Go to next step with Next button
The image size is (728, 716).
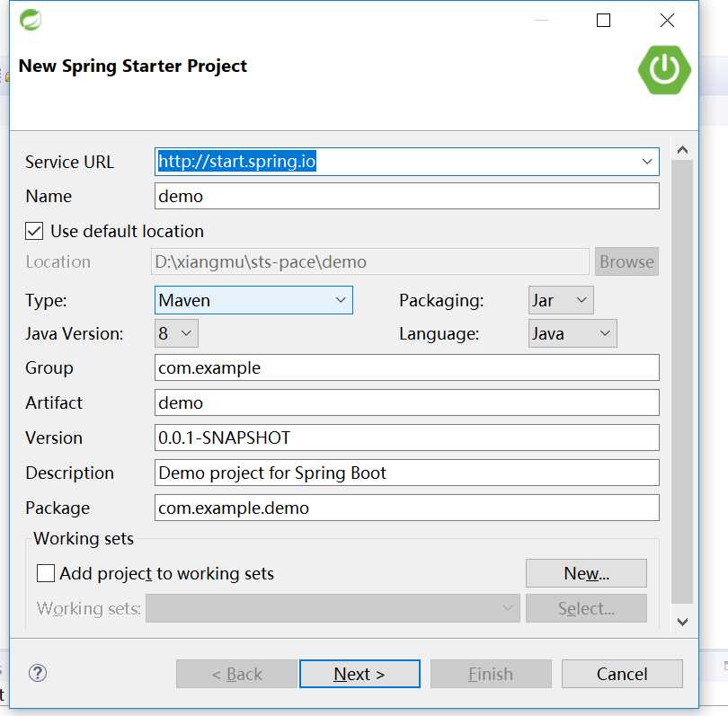360,674
